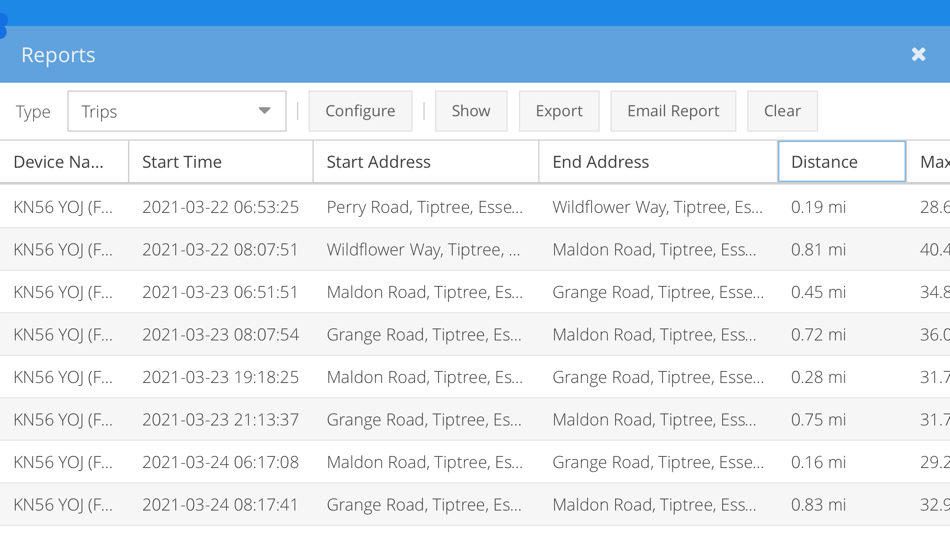This screenshot has width=950, height=534.
Task: Click the Email Report button
Action: [x=673, y=111]
